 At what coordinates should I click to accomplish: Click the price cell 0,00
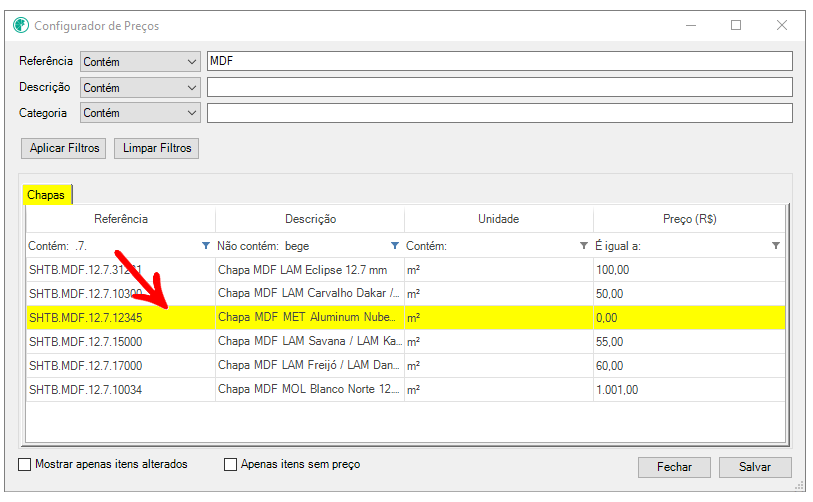689,317
